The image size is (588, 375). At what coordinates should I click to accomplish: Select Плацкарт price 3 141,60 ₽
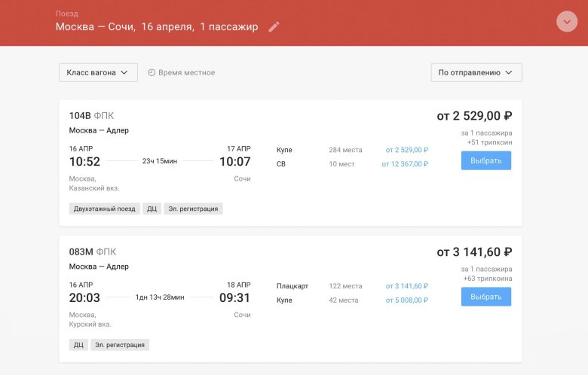(406, 286)
